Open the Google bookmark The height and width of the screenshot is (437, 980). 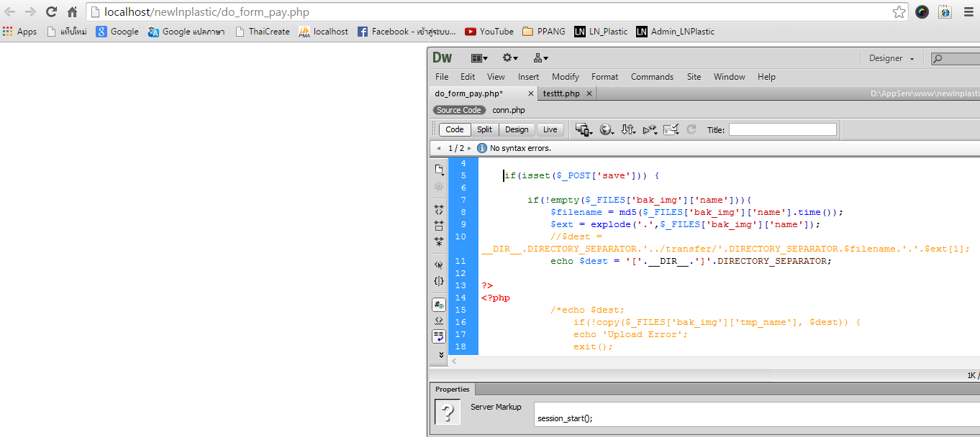(117, 32)
